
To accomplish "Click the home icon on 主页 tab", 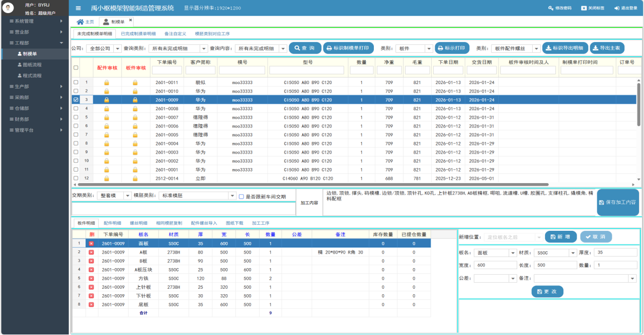I will point(80,22).
